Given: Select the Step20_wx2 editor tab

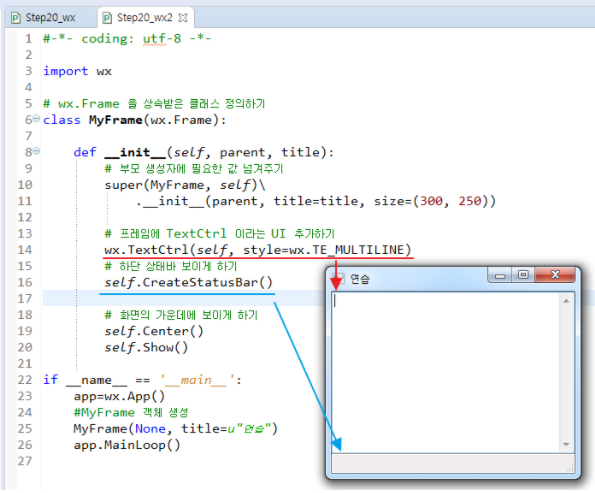Looking at the screenshot, I should (146, 17).
